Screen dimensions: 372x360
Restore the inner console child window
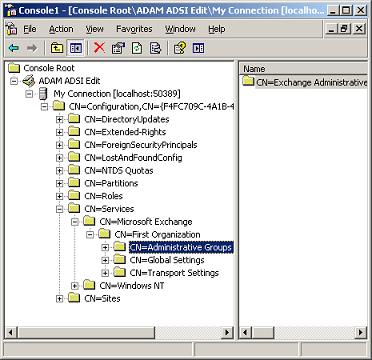(x=344, y=29)
